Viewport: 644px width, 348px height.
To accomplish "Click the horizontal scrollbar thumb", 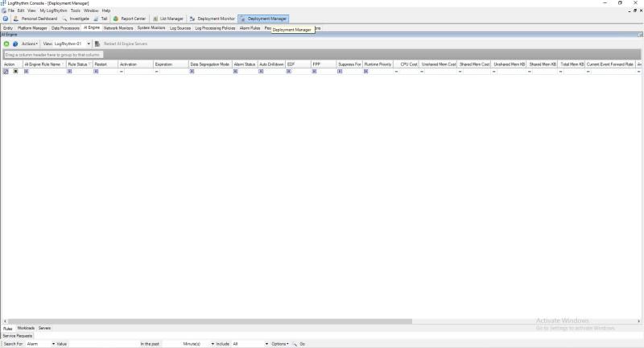I will point(210,321).
